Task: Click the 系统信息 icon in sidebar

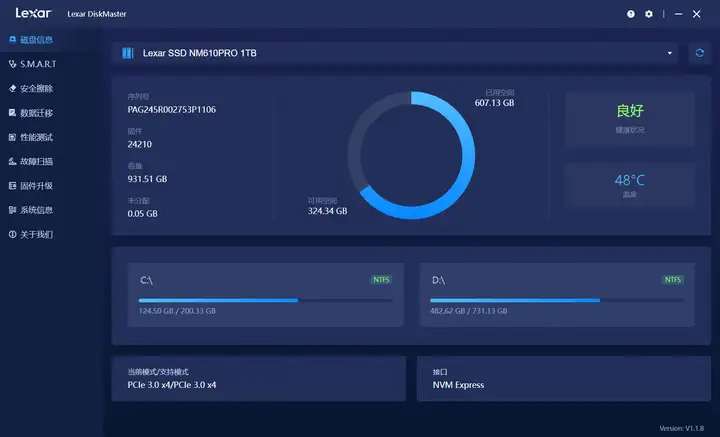Action: 12,210
